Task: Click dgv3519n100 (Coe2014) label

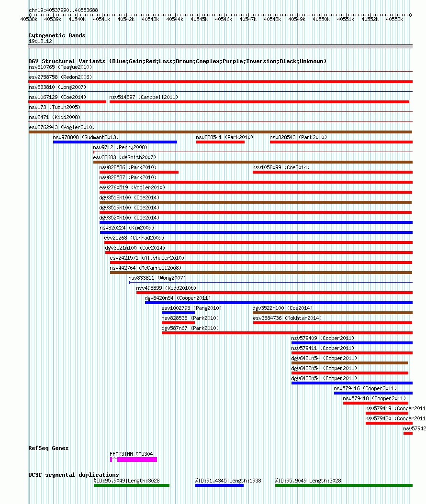Action: tap(129, 208)
